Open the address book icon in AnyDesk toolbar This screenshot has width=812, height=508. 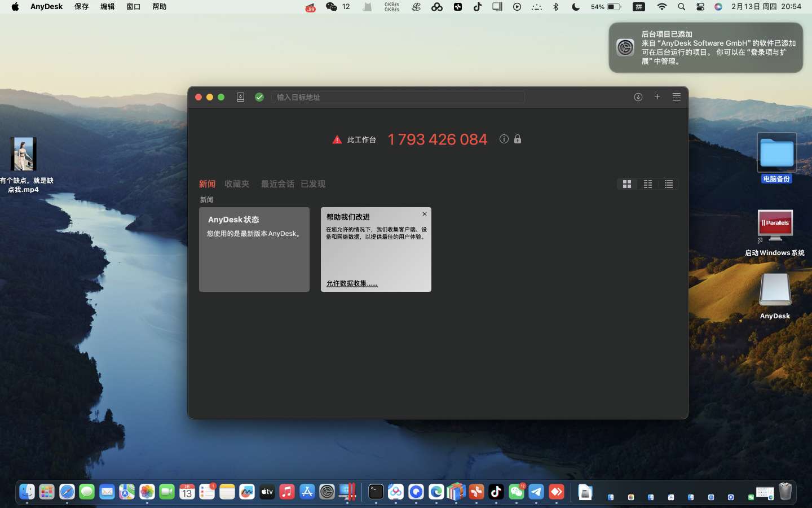coord(240,97)
